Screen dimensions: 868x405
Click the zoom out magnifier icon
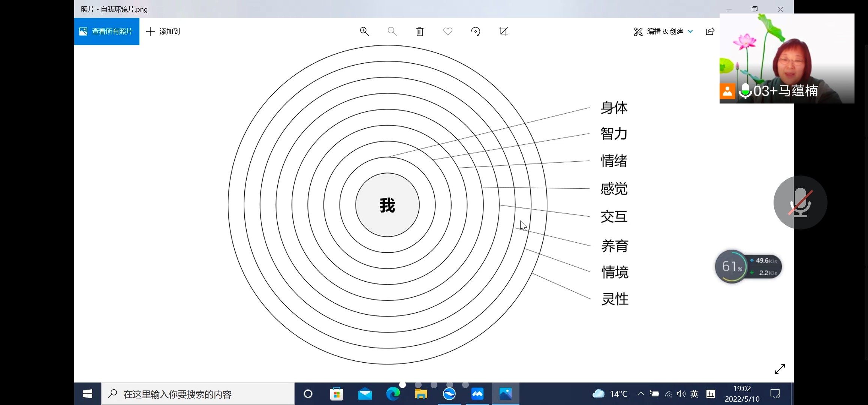392,31
